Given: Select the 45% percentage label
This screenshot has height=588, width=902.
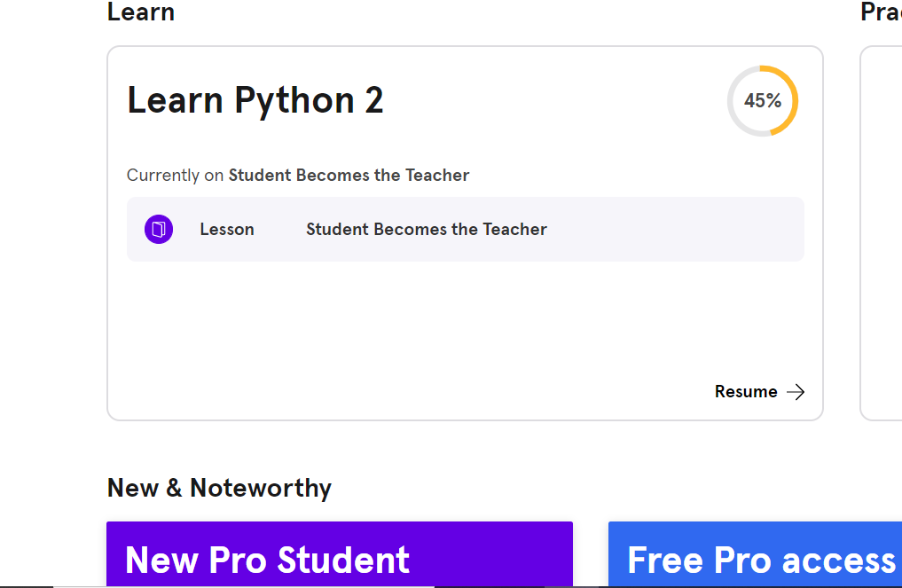Looking at the screenshot, I should point(763,101).
